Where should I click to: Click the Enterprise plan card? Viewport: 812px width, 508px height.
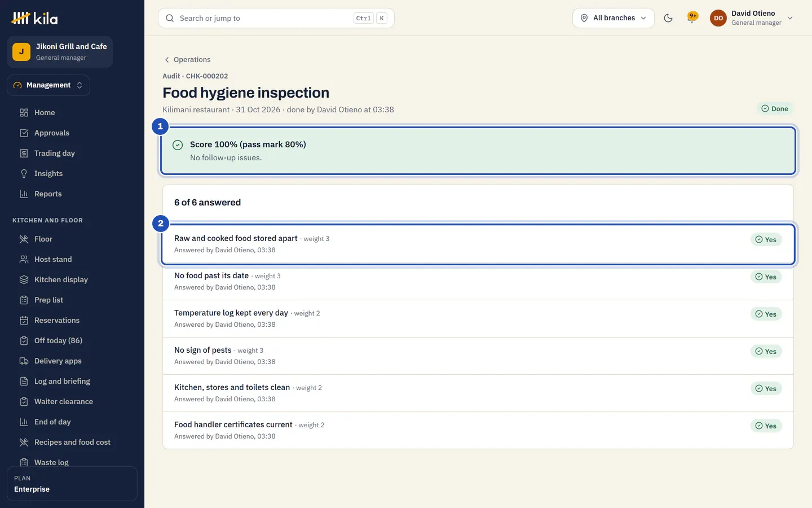(72, 484)
